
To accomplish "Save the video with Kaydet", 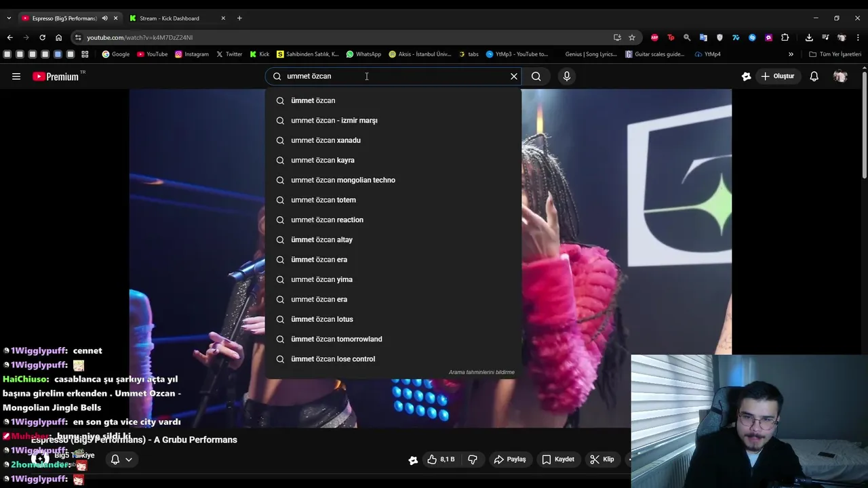I will click(x=558, y=460).
